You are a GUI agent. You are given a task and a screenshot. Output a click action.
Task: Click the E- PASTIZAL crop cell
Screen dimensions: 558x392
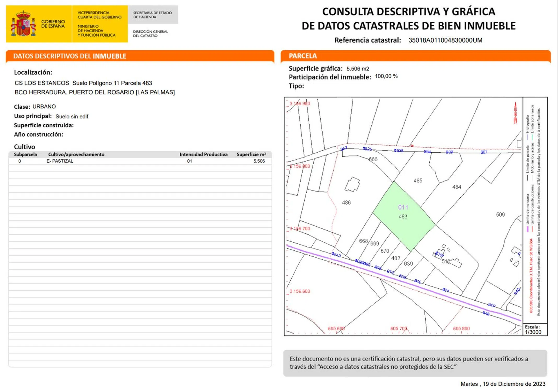pos(60,161)
